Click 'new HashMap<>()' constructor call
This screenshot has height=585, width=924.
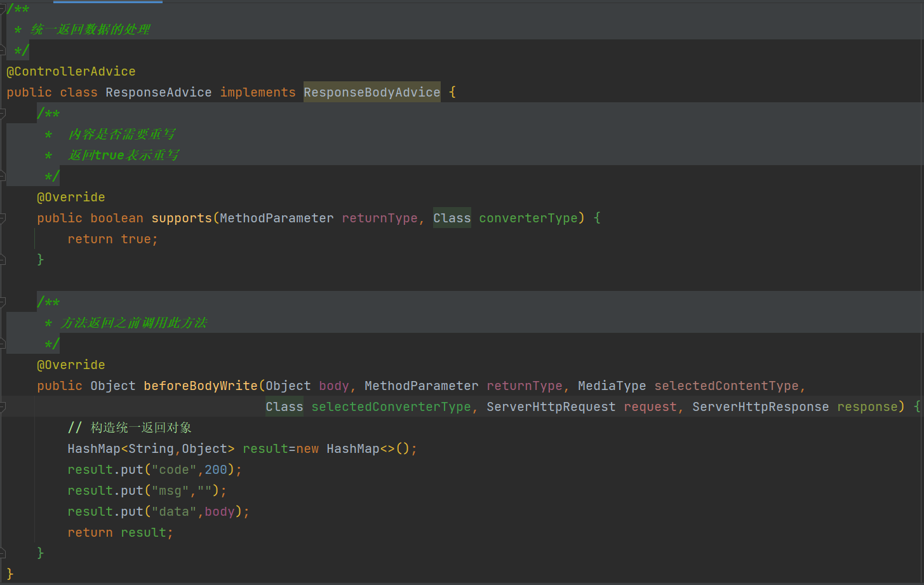coord(353,448)
